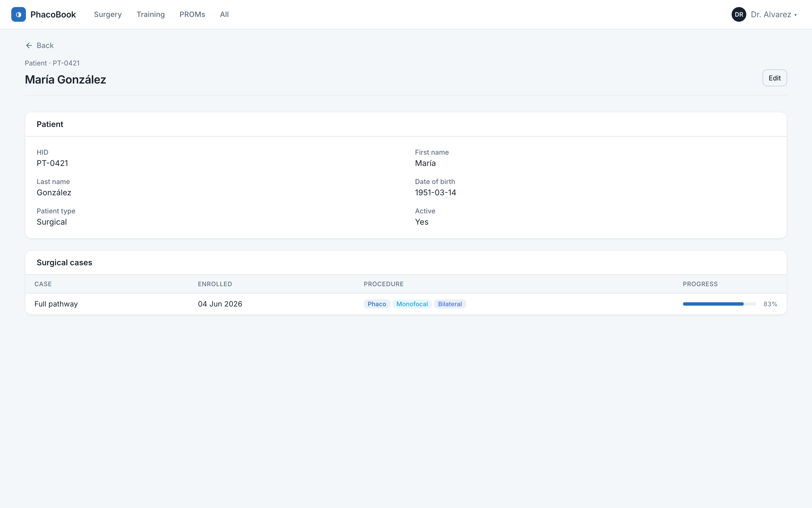Click the Full pathway progress bar
The height and width of the screenshot is (508, 812).
719,304
